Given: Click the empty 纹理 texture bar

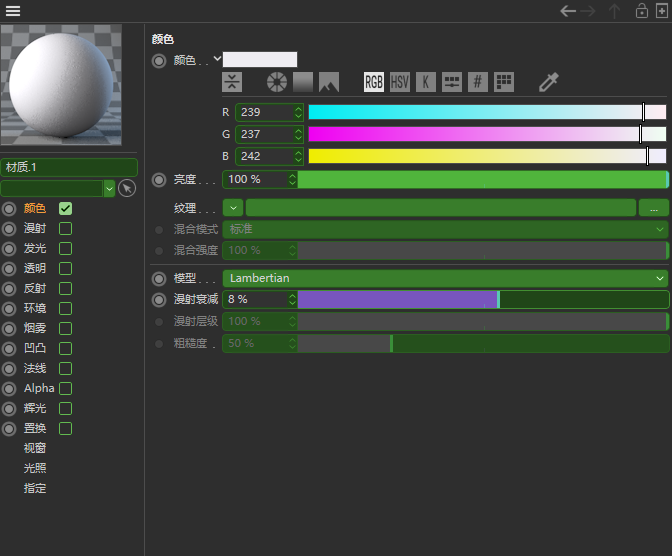Looking at the screenshot, I should point(441,208).
